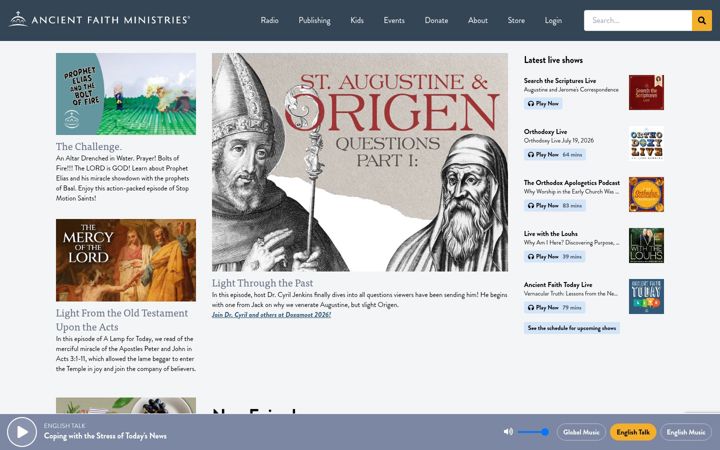
Task: Open the Kids menu
Action: (x=357, y=20)
